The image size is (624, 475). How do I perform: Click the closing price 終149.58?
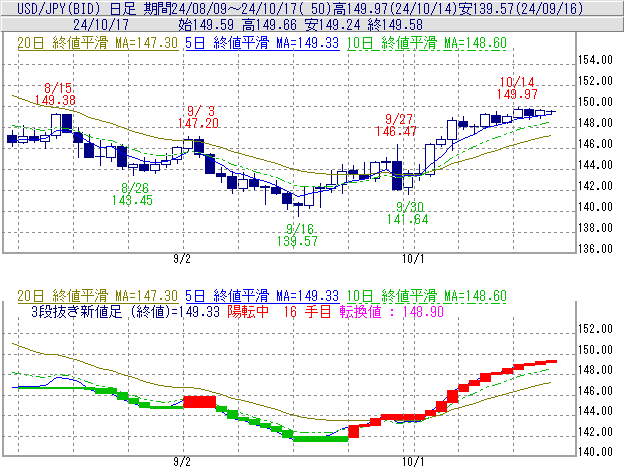pos(395,25)
